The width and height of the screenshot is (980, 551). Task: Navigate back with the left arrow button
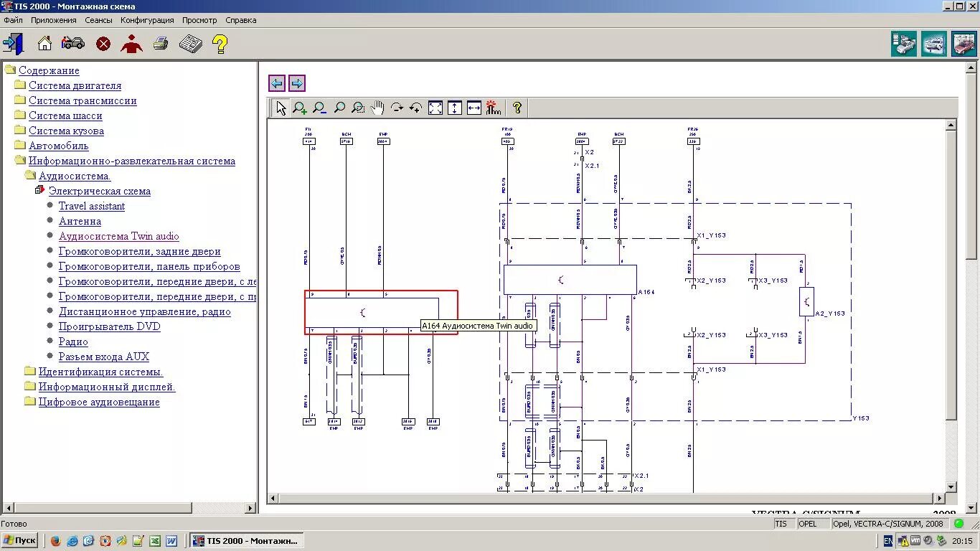tap(277, 83)
